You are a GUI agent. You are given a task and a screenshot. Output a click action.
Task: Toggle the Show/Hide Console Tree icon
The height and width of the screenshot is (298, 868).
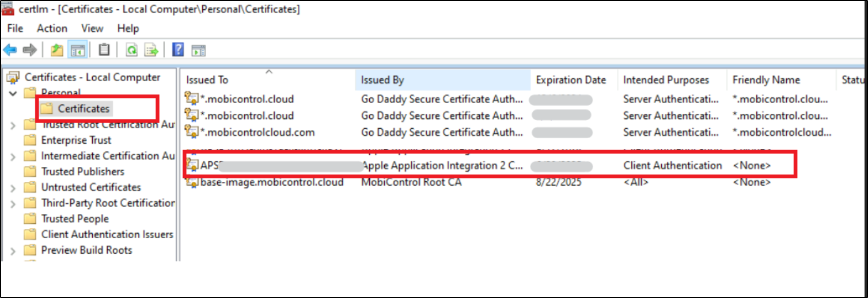click(x=77, y=51)
